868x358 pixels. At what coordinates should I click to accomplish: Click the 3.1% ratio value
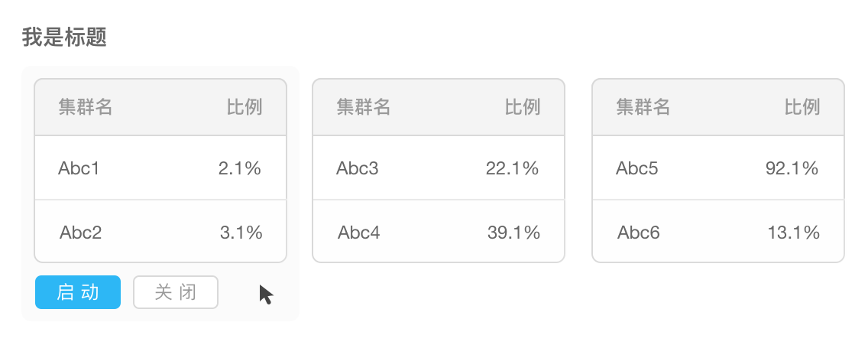click(241, 233)
